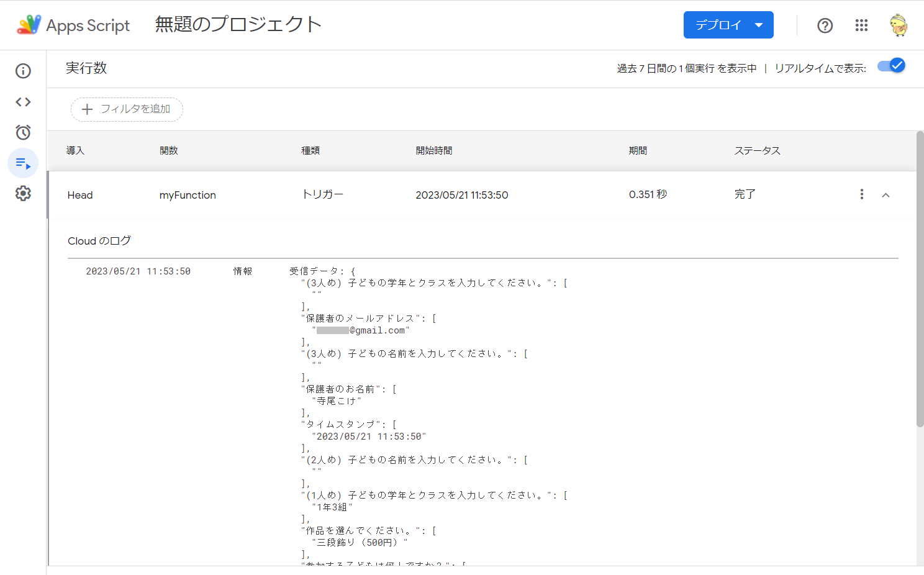Open the help menu
The image size is (924, 575).
(825, 25)
